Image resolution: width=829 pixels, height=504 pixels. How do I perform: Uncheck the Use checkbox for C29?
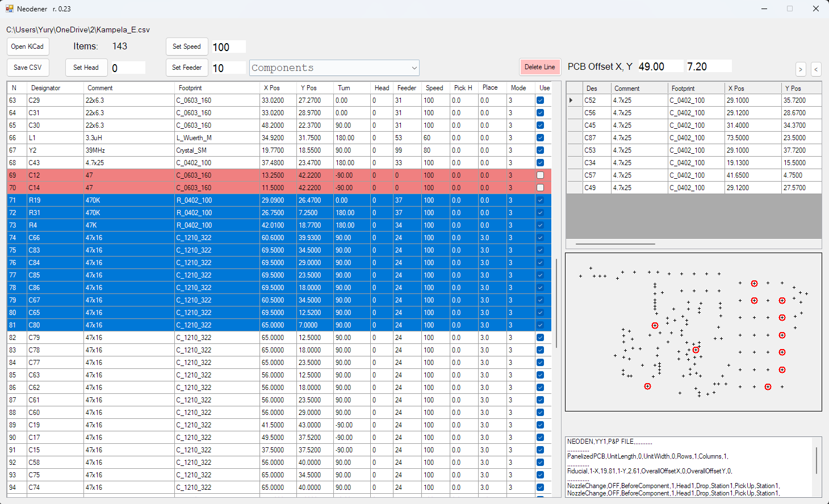[x=540, y=100]
